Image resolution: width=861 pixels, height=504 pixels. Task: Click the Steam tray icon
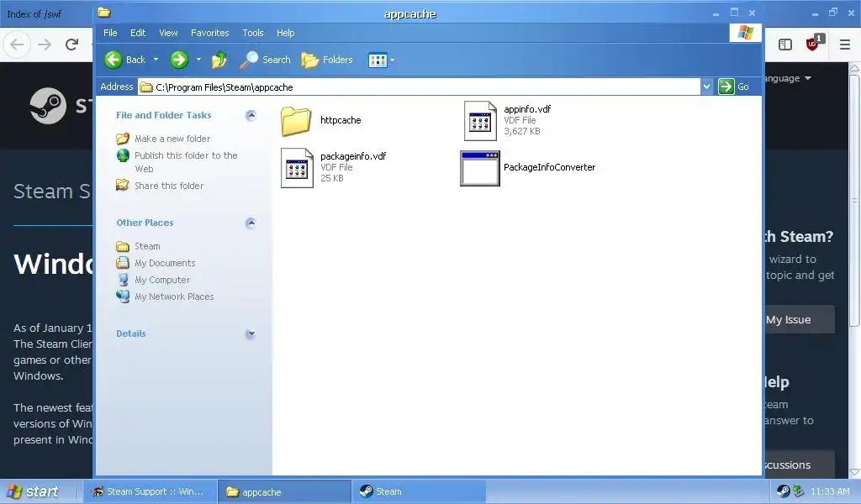pyautogui.click(x=783, y=492)
